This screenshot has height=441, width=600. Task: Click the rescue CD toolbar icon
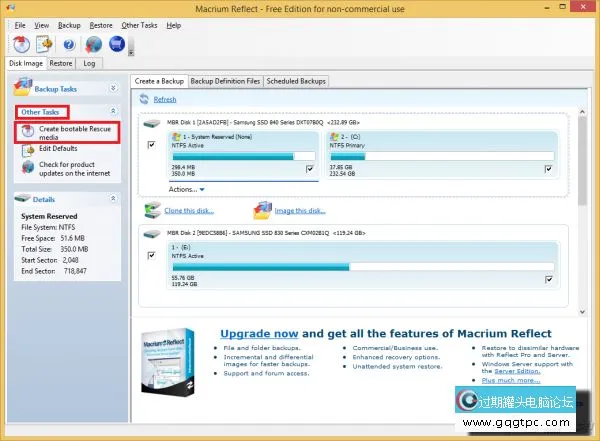[x=21, y=44]
